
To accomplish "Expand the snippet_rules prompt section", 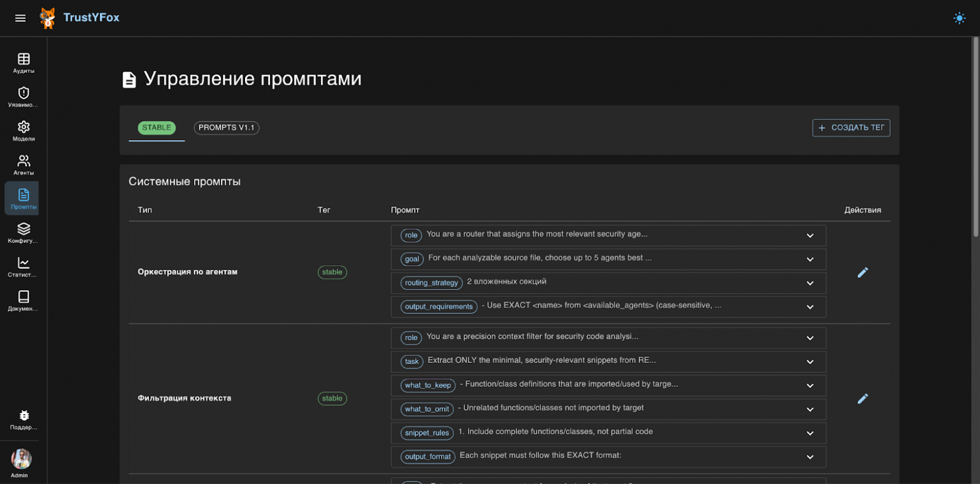I will (x=810, y=433).
